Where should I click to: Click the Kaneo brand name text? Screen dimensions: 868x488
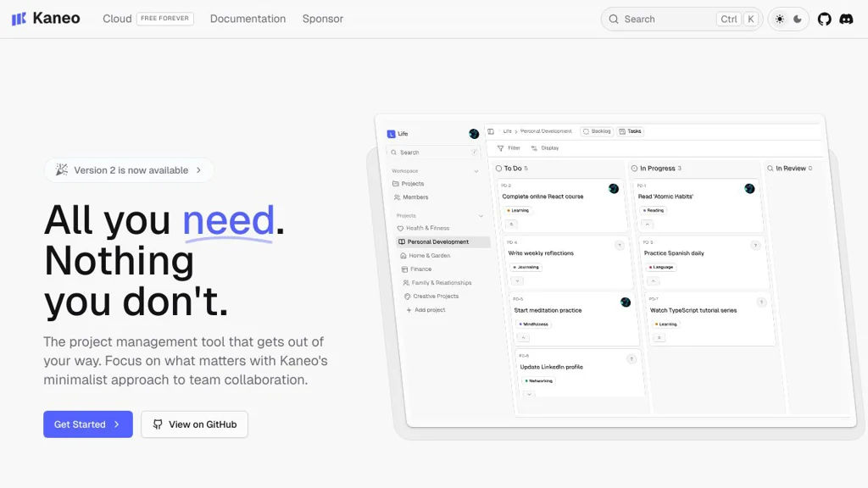57,19
